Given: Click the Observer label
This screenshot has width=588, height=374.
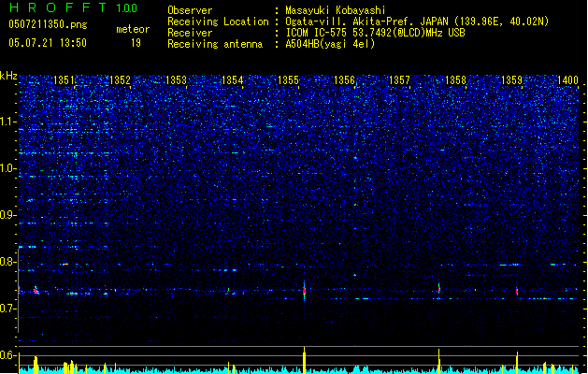Looking at the screenshot, I should point(190,10).
